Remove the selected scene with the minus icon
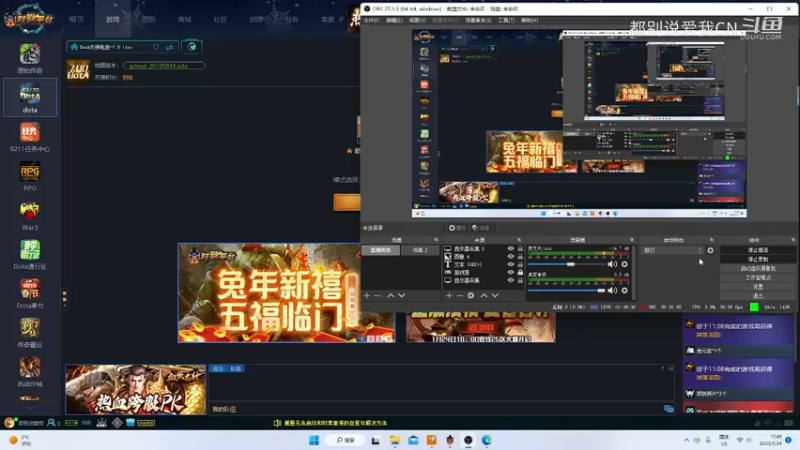 click(x=378, y=295)
